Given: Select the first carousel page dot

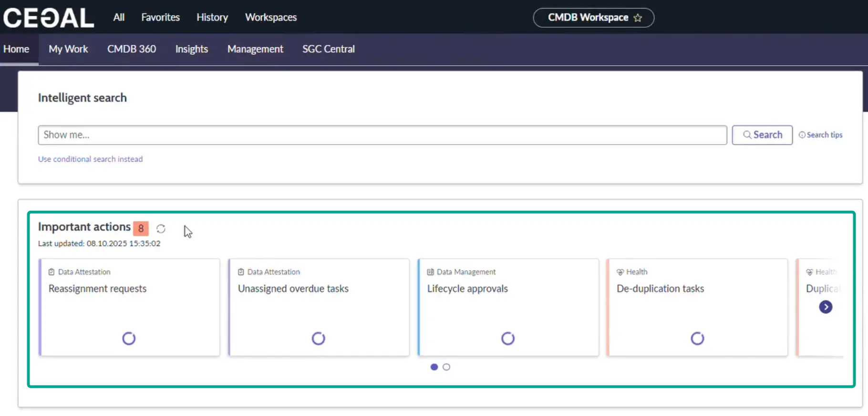Looking at the screenshot, I should [434, 367].
